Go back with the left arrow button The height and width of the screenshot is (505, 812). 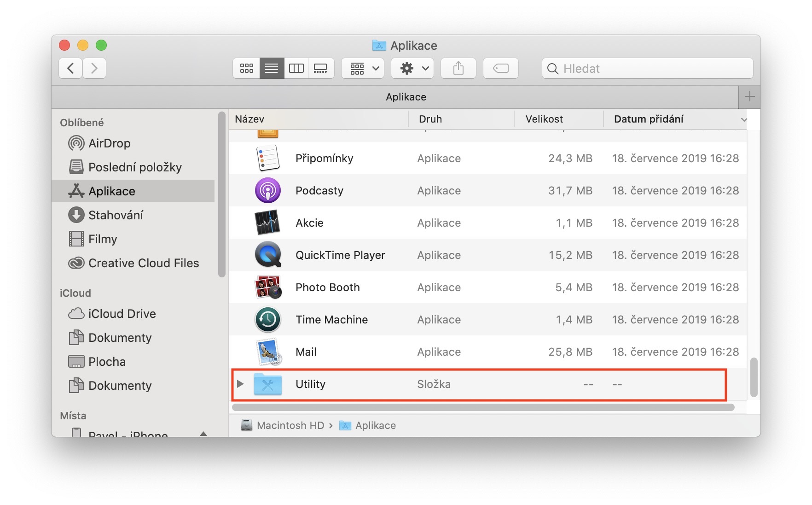coord(71,69)
